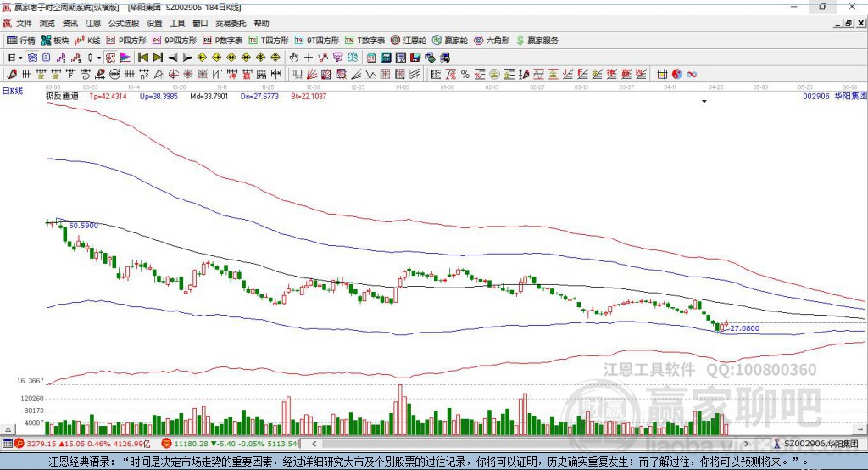Viewport: 868px width, 470px height.
Task: Open the 行情 quotes view
Action: [20, 41]
